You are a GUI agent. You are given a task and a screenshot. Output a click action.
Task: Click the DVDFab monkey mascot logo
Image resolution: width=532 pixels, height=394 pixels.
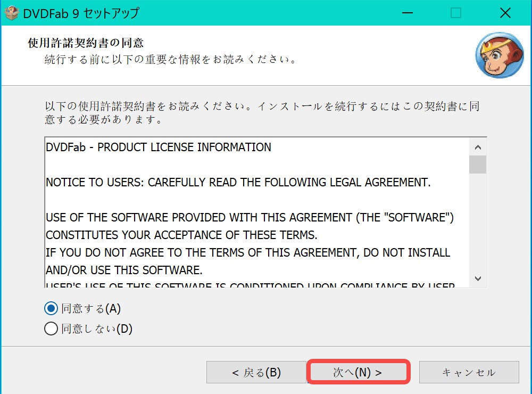pyautogui.click(x=500, y=55)
